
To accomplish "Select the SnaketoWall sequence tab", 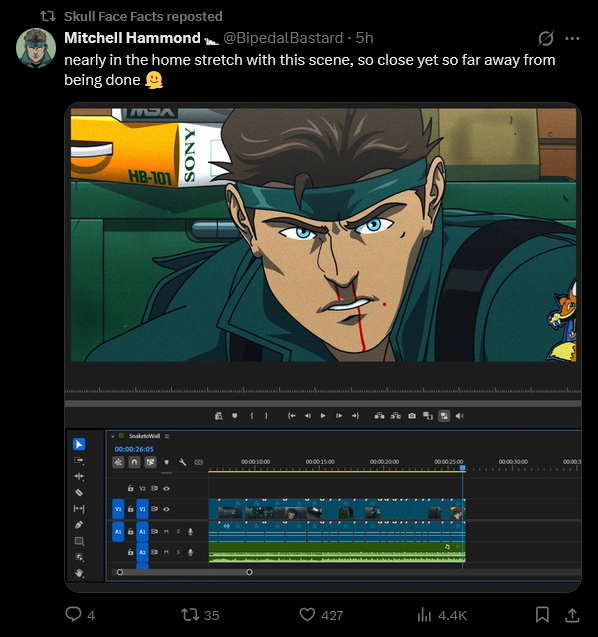I will click(x=144, y=436).
